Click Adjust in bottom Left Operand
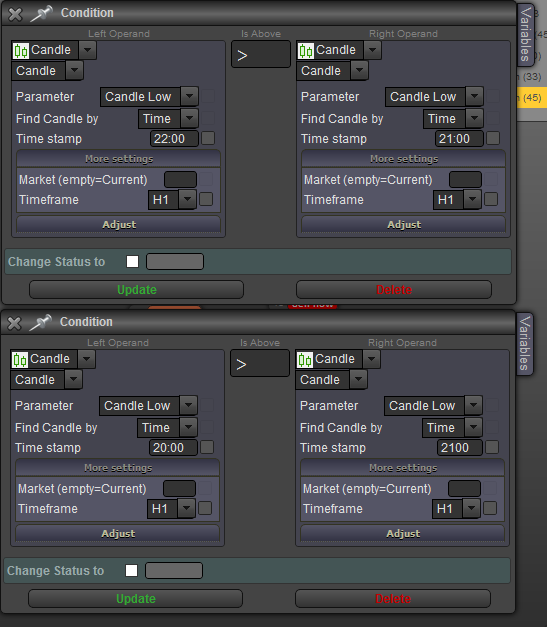This screenshot has width=547, height=627. [x=118, y=533]
